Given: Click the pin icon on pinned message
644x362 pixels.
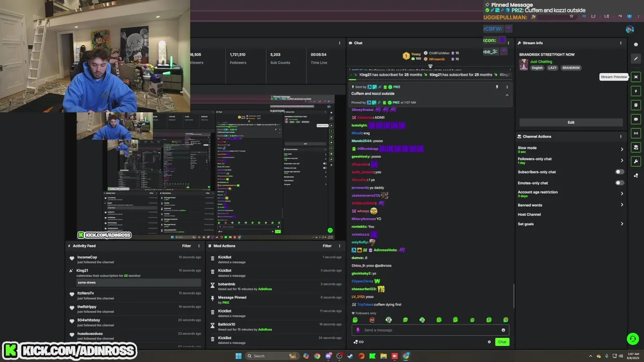Looking at the screenshot, I should coord(497,87).
